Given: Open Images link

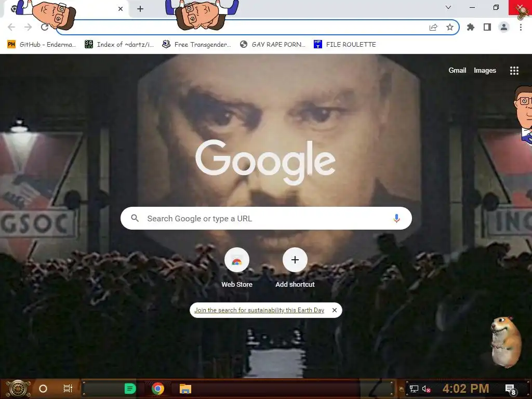Looking at the screenshot, I should pyautogui.click(x=485, y=70).
